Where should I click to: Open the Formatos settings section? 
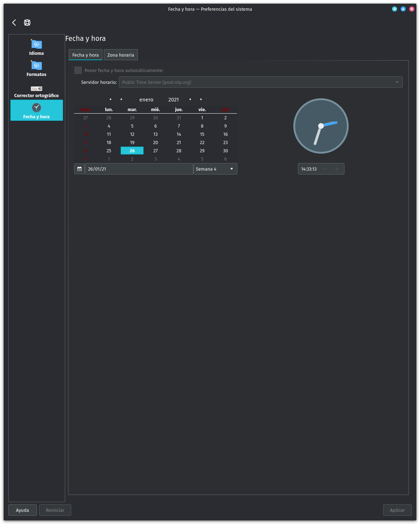[x=36, y=69]
